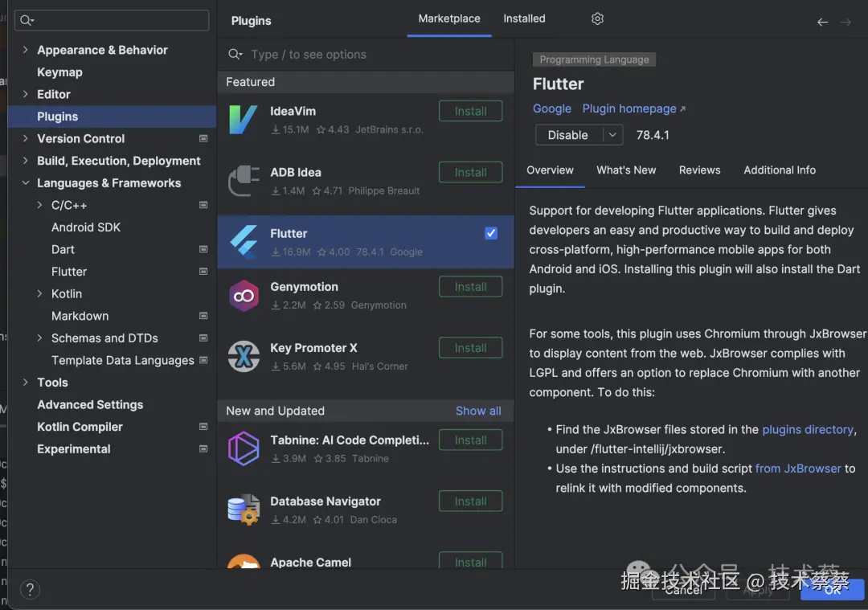Click the help question mark button
This screenshot has height=610, width=868.
click(x=30, y=590)
